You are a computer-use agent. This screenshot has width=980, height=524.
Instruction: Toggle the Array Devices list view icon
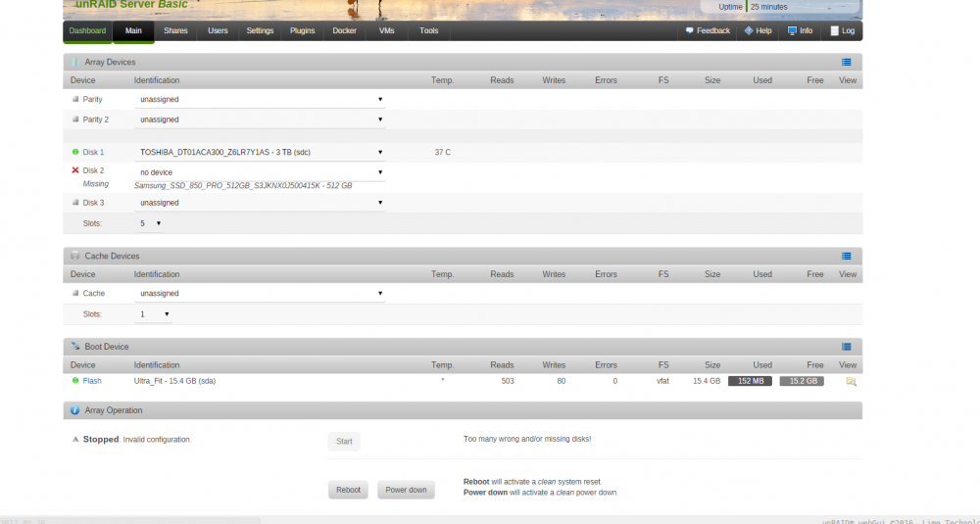click(x=847, y=62)
